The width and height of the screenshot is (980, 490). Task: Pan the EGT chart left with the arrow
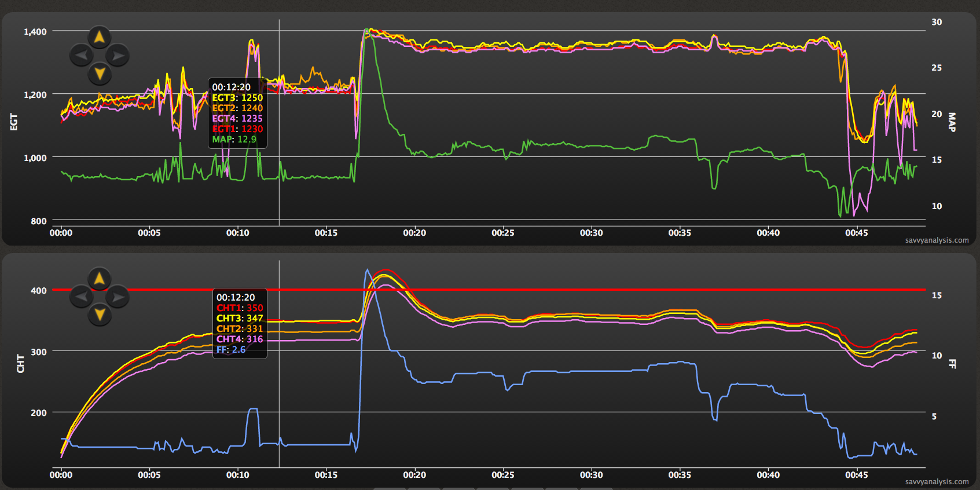point(81,56)
